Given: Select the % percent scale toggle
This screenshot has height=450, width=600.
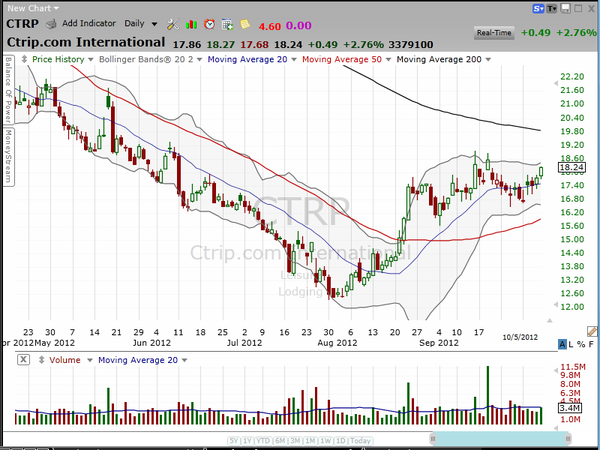Looking at the screenshot, I should pyautogui.click(x=581, y=344).
